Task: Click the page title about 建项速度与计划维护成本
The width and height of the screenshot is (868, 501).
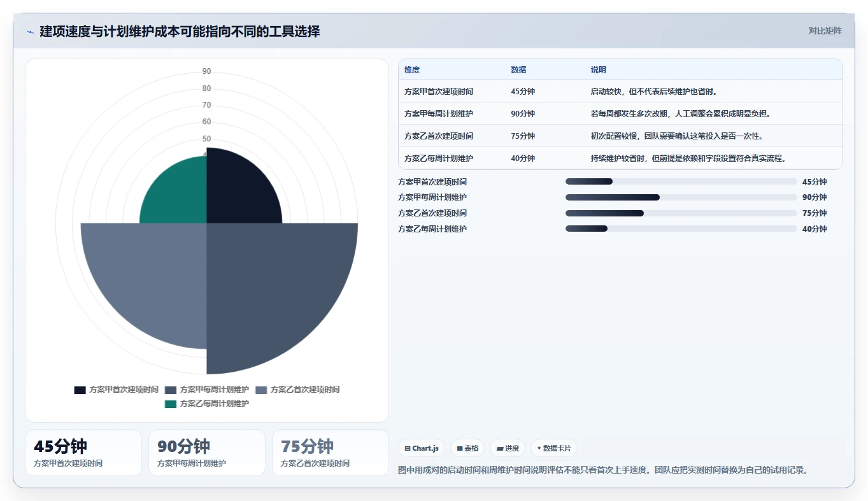Action: (180, 31)
